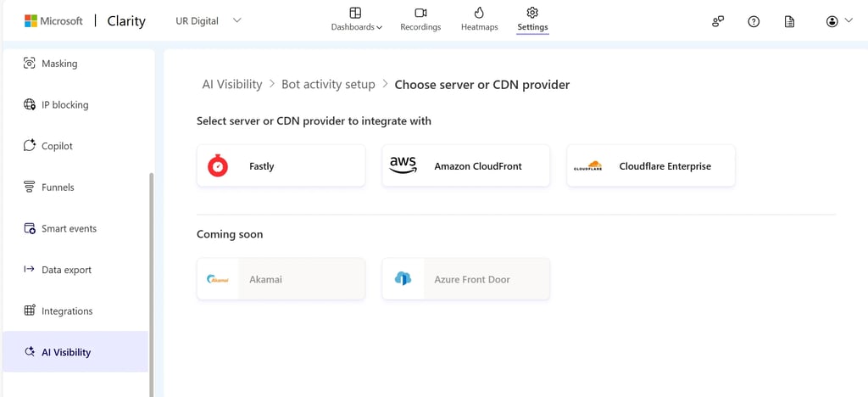Click the 'Select server or CDN provider' heading
868x397 pixels.
314,121
